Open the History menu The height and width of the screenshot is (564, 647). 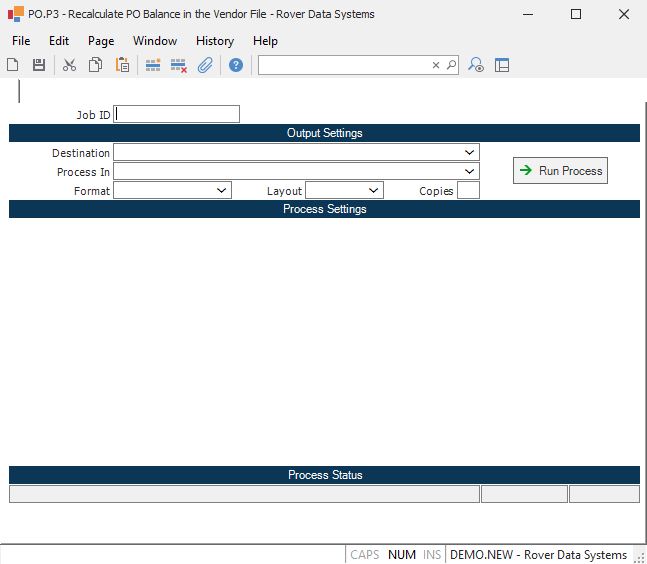(214, 41)
